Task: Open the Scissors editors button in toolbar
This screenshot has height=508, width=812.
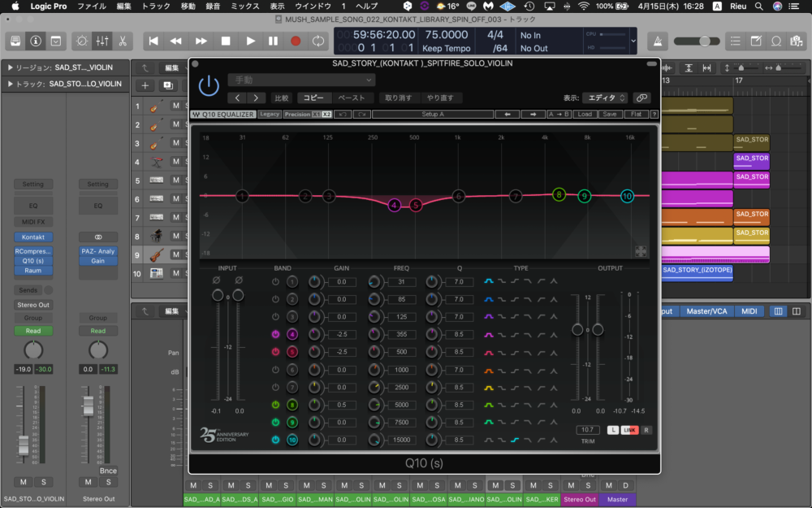Action: pyautogui.click(x=122, y=41)
